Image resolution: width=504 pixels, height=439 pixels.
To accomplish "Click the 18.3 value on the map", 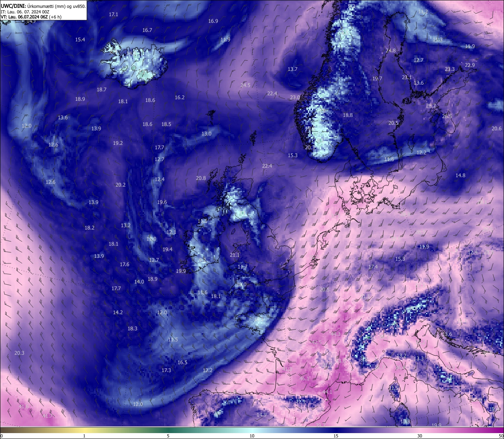I will (132, 328).
